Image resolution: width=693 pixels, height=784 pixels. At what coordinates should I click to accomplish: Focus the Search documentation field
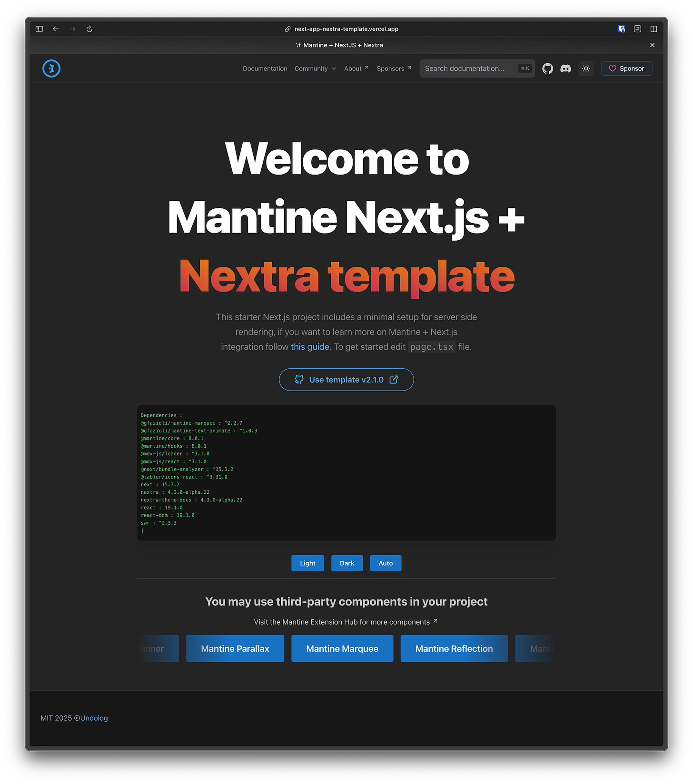tap(477, 69)
